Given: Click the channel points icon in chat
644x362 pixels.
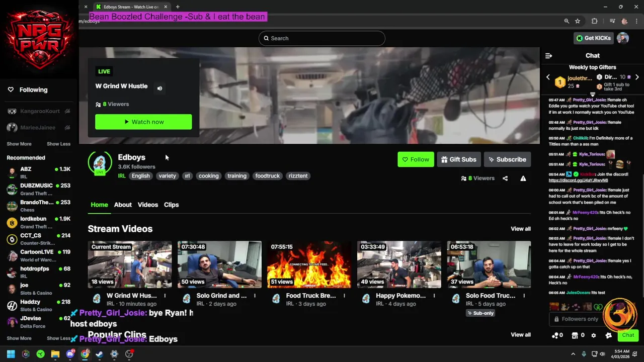Looking at the screenshot, I should click(x=555, y=335).
